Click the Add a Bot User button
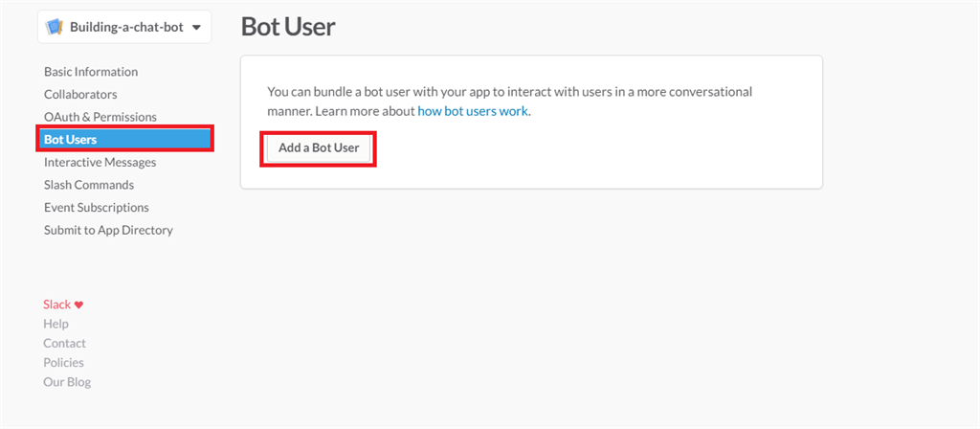Image resolution: width=980 pixels, height=429 pixels. [319, 148]
